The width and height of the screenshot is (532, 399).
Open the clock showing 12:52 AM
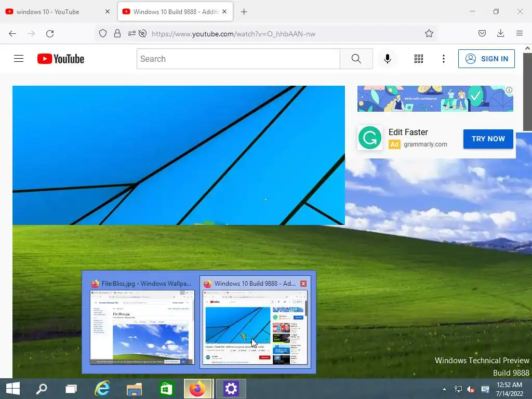(509, 389)
